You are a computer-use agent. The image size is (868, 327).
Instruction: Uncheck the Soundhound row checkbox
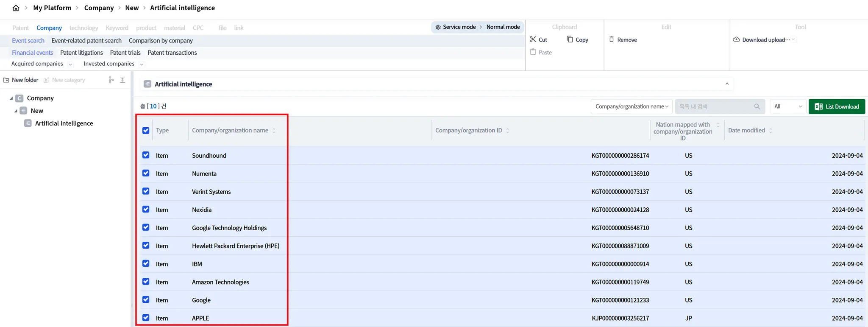(146, 155)
